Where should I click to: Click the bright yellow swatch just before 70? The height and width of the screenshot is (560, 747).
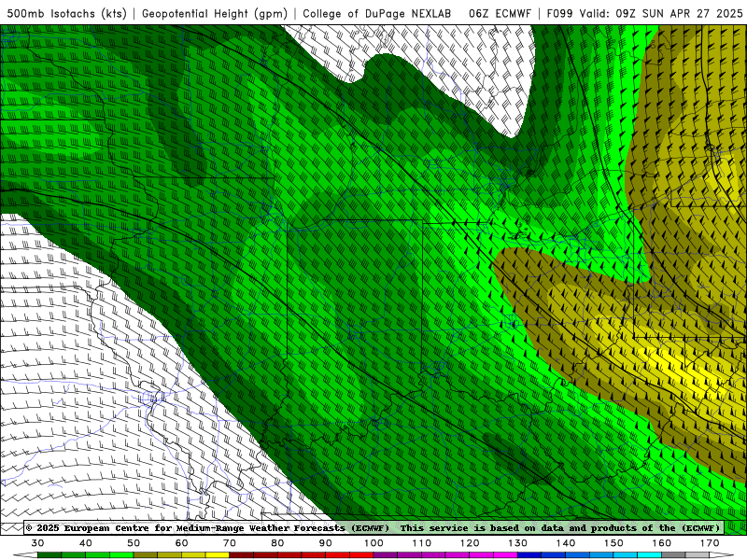click(x=218, y=554)
